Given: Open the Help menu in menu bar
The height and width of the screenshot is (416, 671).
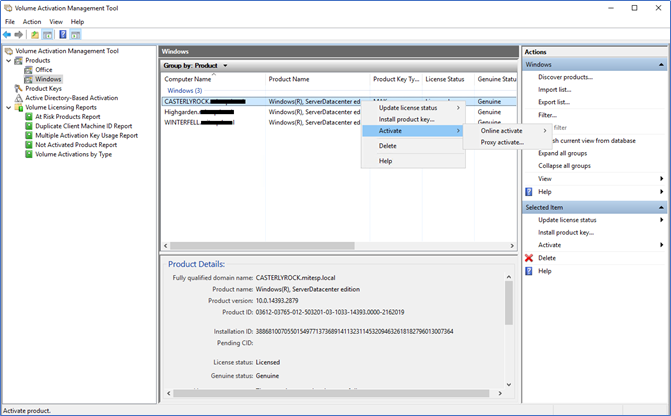Looking at the screenshot, I should point(77,22).
